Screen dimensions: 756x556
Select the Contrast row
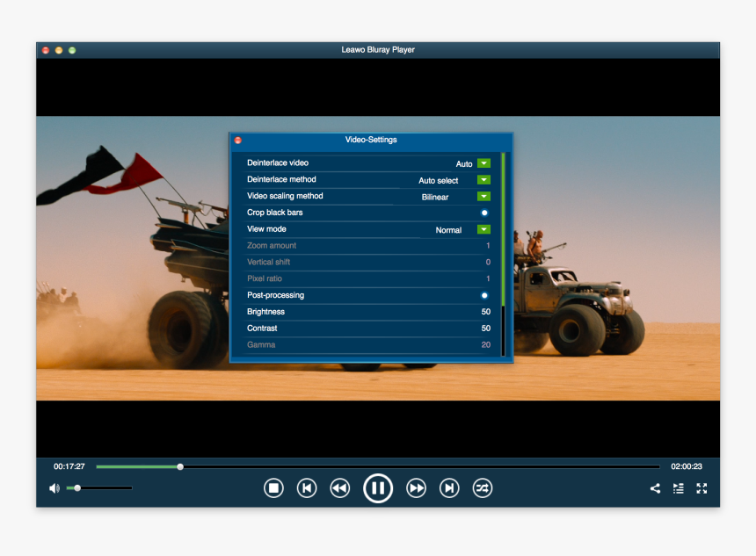(x=368, y=329)
